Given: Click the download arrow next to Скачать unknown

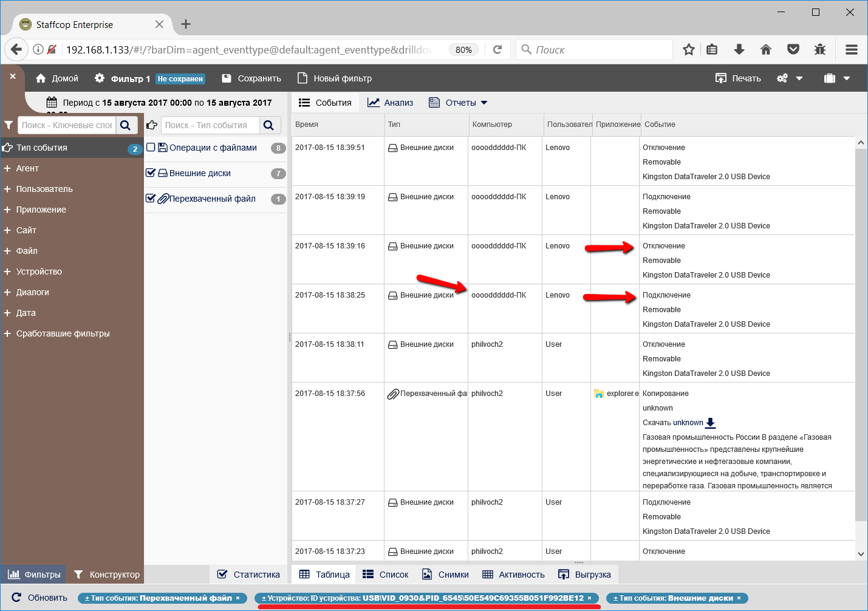Looking at the screenshot, I should [710, 423].
